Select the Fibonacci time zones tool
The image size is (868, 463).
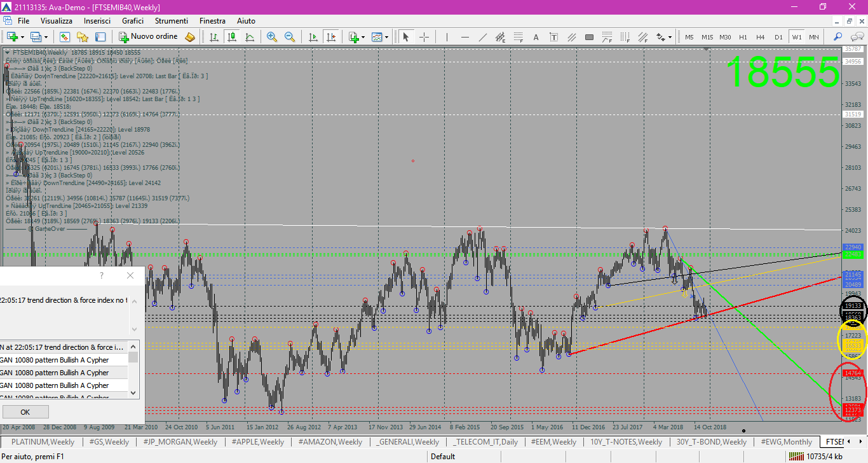click(x=625, y=37)
